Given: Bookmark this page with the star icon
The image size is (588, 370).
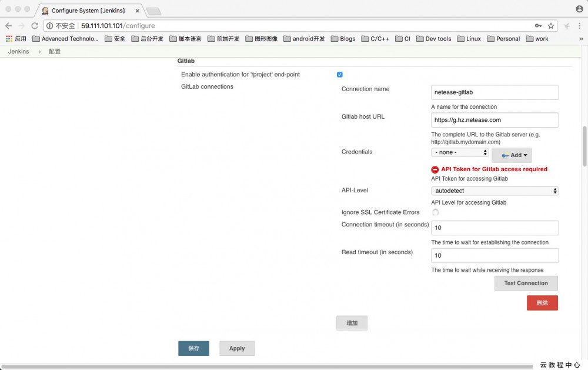Looking at the screenshot, I should [x=551, y=26].
